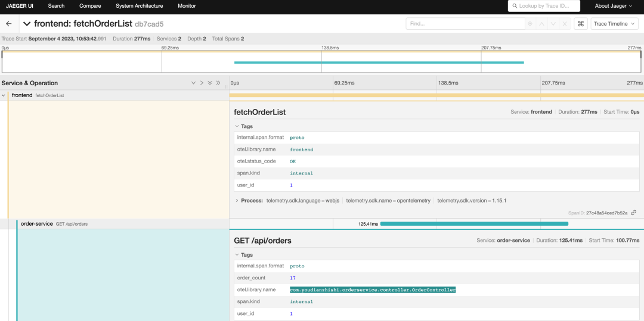This screenshot has height=321, width=644.
Task: Select the frontend fetchOrderList span row
Action: 114,95
